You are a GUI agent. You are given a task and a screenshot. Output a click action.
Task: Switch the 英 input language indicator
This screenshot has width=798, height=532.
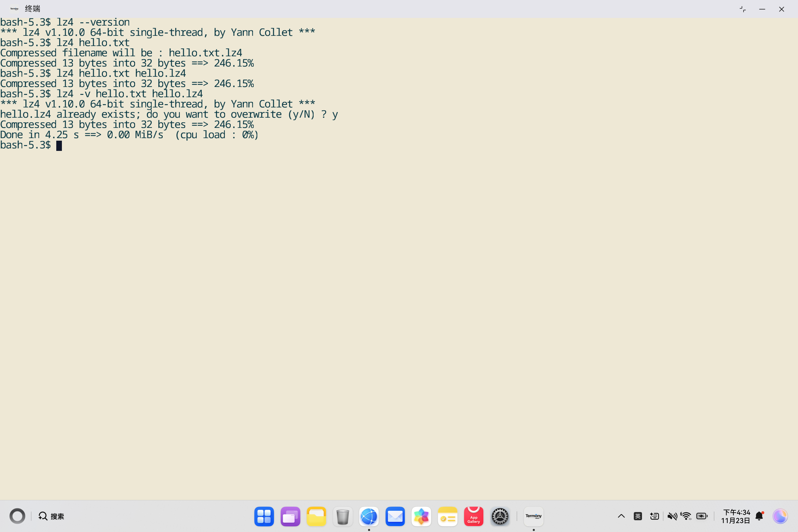click(x=638, y=516)
